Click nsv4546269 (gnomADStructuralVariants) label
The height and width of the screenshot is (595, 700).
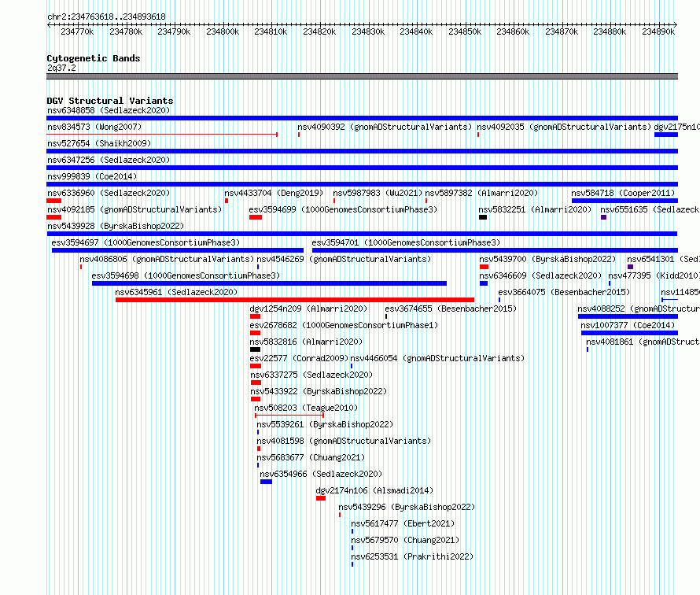point(344,259)
